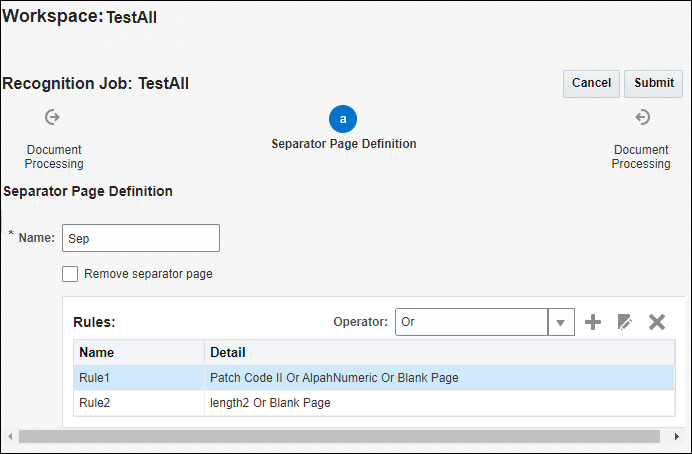Click the Name input field containing Sep
Image resolution: width=692 pixels, height=454 pixels.
pyautogui.click(x=141, y=238)
